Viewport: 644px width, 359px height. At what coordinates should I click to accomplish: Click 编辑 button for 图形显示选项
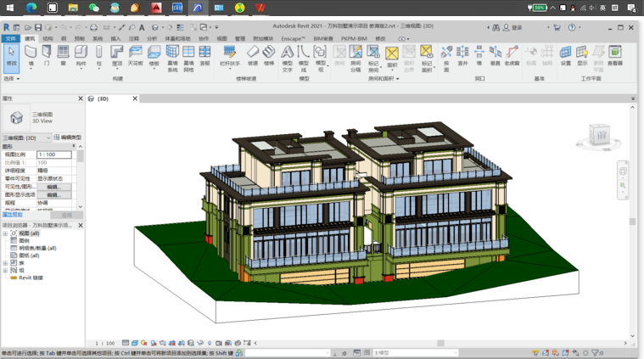(53, 194)
